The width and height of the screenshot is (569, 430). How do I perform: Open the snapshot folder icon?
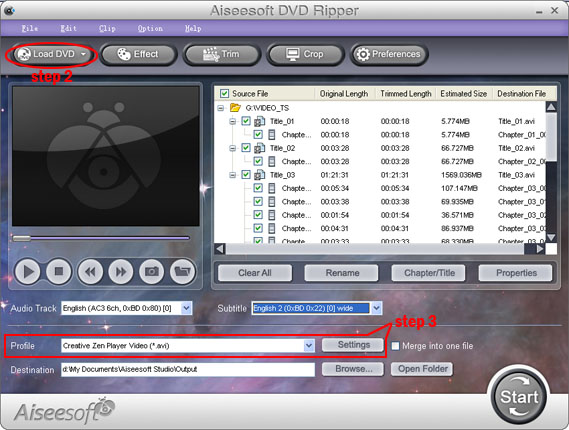183,271
